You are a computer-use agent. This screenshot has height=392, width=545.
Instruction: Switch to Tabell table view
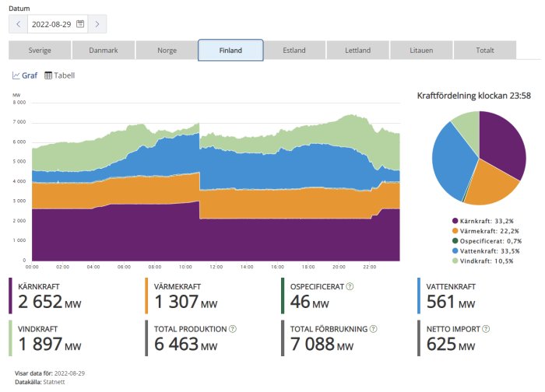point(59,75)
